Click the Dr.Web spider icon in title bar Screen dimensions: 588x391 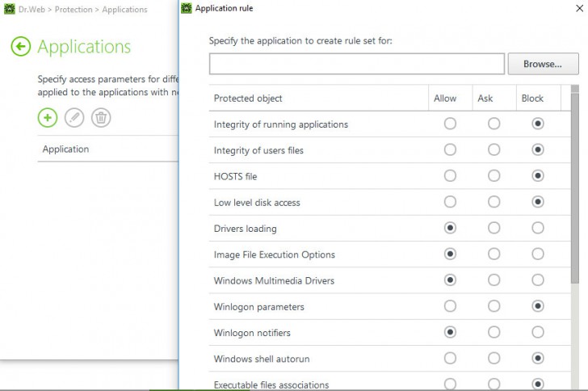(x=9, y=10)
